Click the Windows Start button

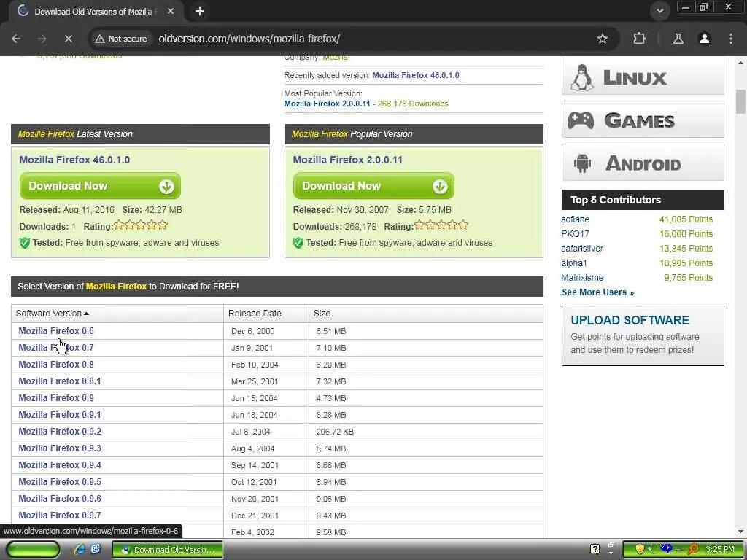click(34, 550)
